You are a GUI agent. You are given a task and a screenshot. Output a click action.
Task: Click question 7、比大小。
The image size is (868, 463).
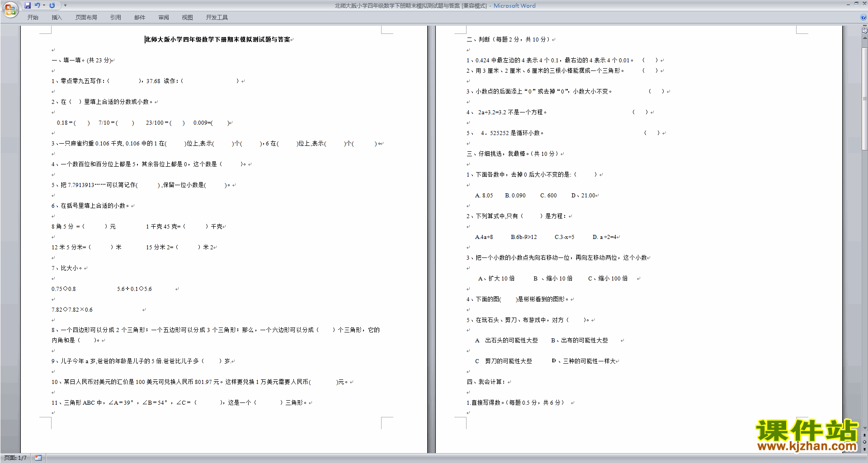(x=67, y=268)
